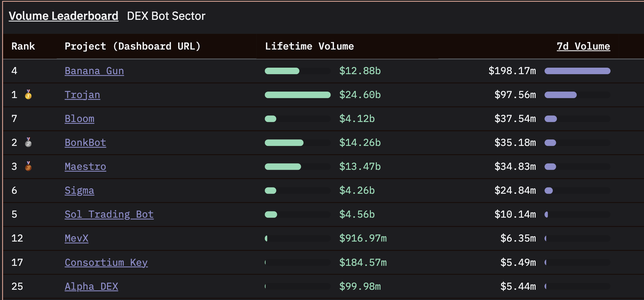Viewport: 644px width, 300px height.
Task: Click rank number 4 in Banana Gun row
Action: 14,71
